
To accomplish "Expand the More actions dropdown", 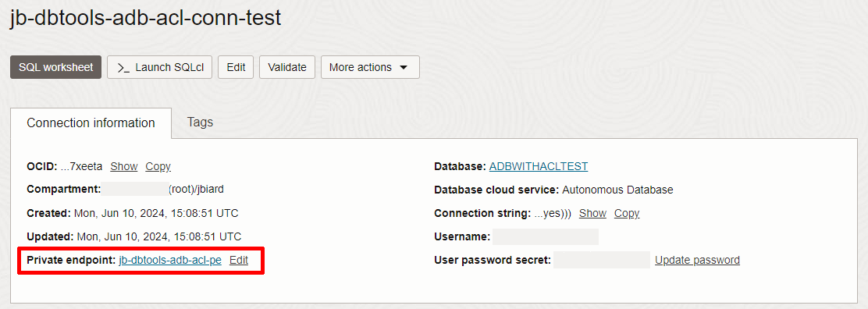I will 370,67.
